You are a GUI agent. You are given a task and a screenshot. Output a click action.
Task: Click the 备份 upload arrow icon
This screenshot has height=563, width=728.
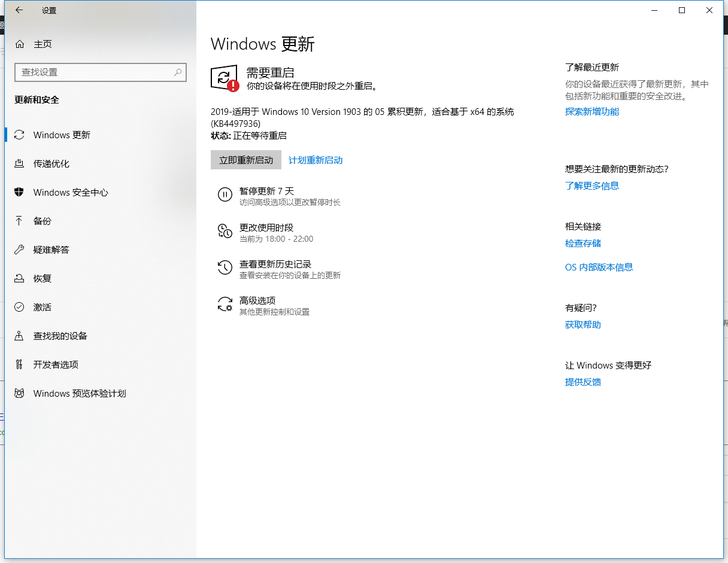[20, 221]
